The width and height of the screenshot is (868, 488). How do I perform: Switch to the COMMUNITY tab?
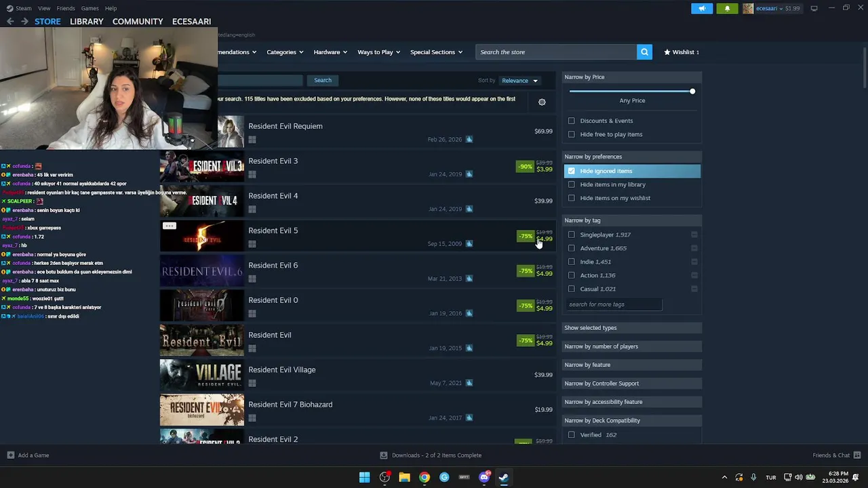(x=138, y=22)
